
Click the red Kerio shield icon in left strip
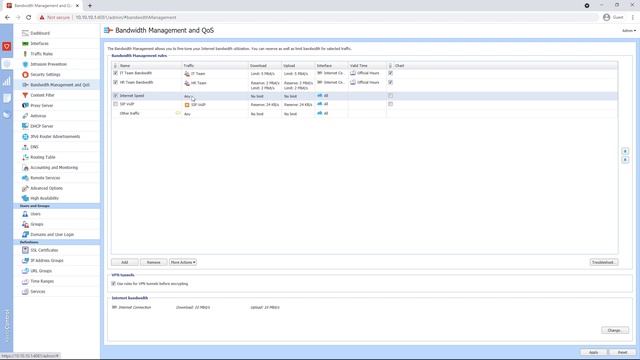pyautogui.click(x=7, y=47)
